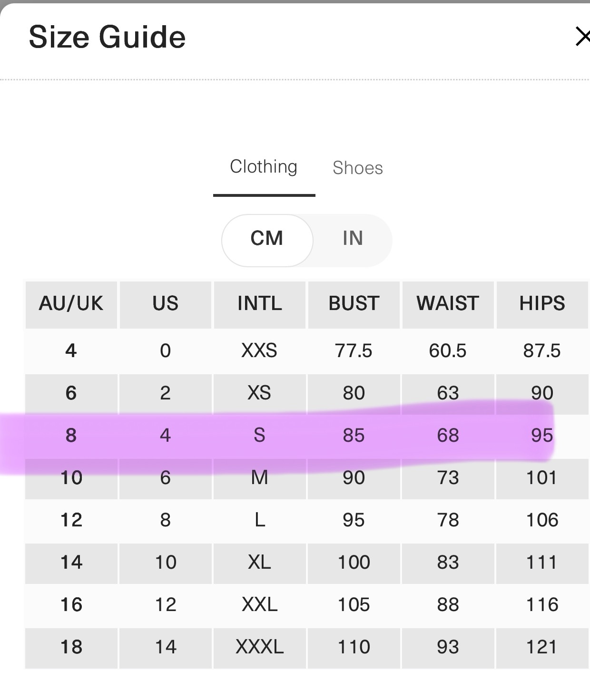Click the BUST column header
The width and height of the screenshot is (590, 700).
tap(354, 303)
